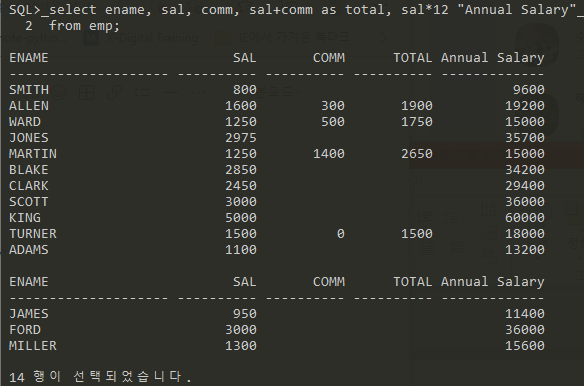Click the employee name SCOTT
The image size is (584, 386).
coord(29,202)
